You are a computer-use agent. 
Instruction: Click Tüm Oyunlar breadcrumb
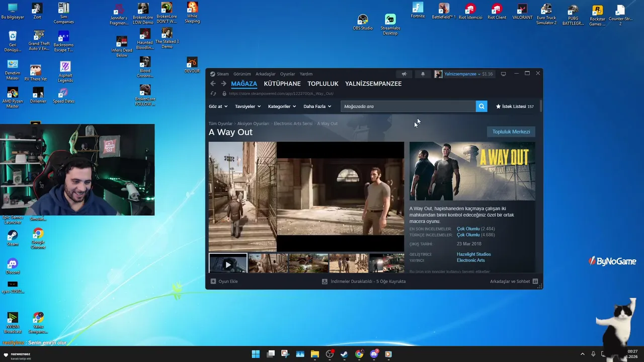pos(220,124)
